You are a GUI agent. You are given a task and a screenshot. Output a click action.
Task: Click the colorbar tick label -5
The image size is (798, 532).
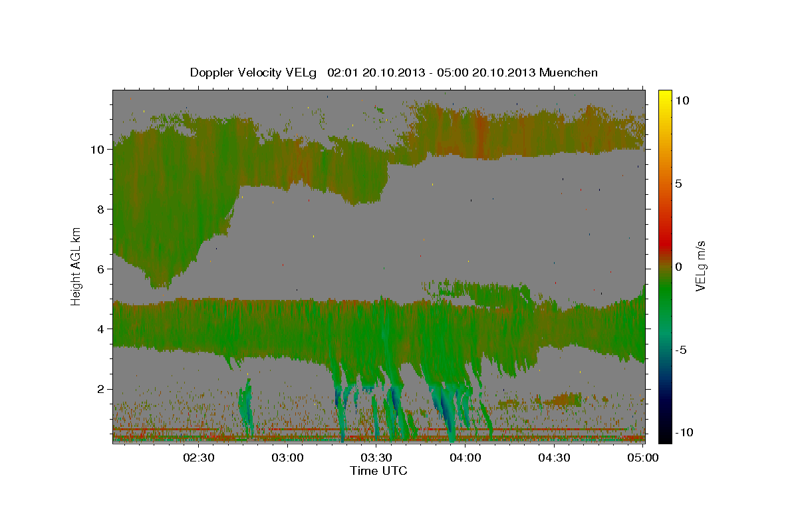click(682, 350)
